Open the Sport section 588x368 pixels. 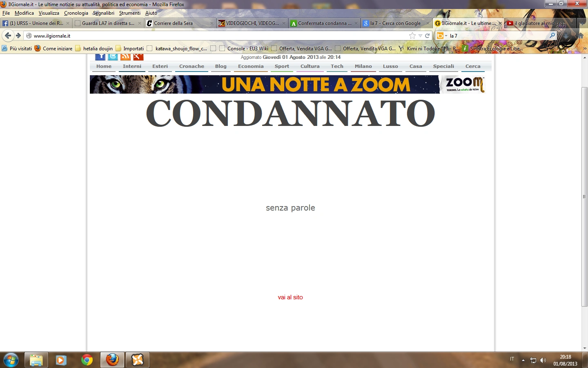282,66
